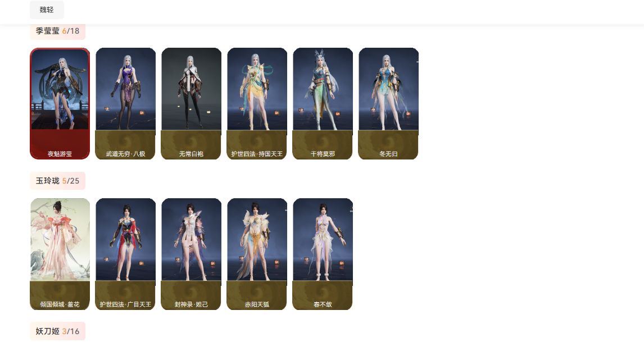Open the 冬无归 skin card
The height and width of the screenshot is (342, 644).
point(388,103)
